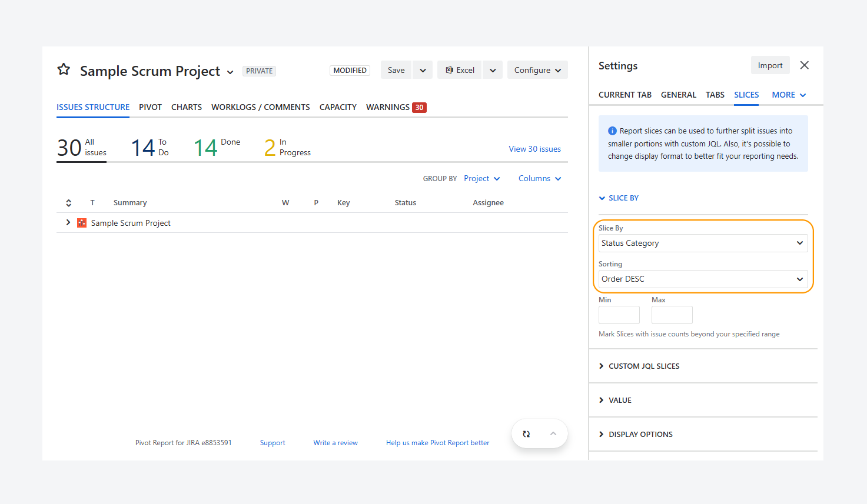Open the CHARTS tab
Screen dimensions: 867x504
[x=187, y=107]
